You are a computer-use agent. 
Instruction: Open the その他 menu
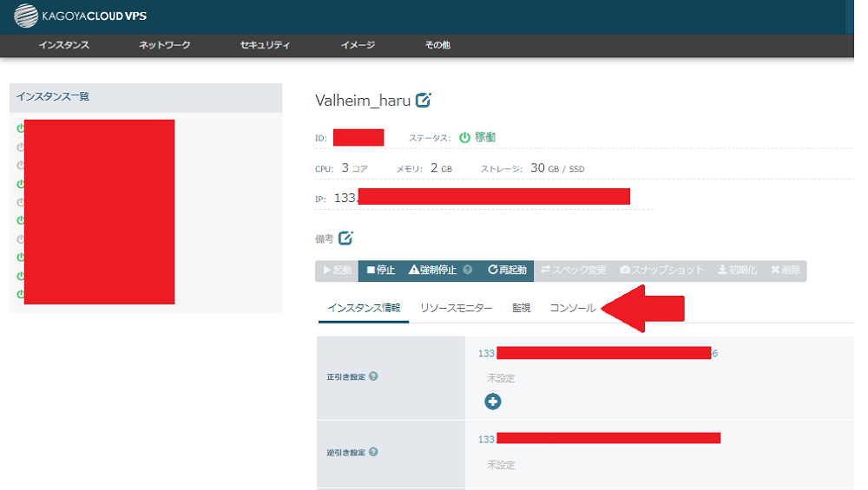click(x=437, y=45)
